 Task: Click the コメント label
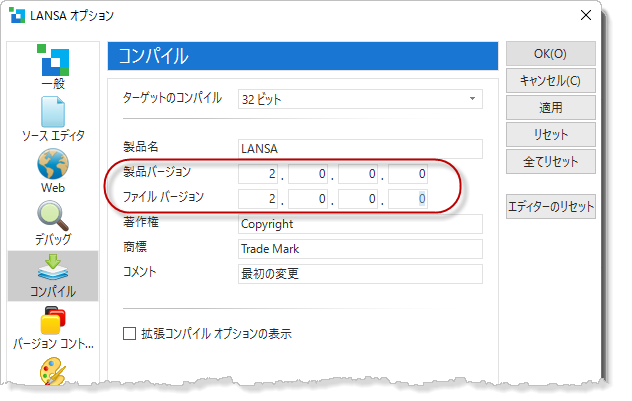tap(139, 272)
